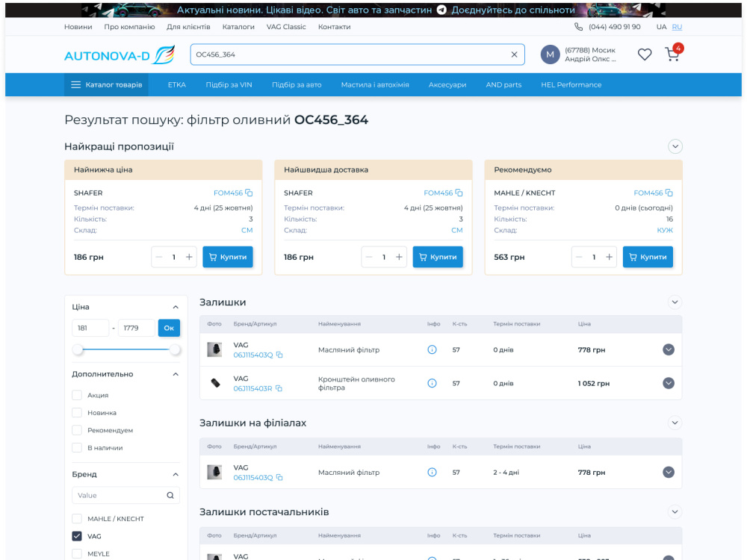The image size is (747, 560).
Task: Open the ETKA menu item
Action: 177,85
